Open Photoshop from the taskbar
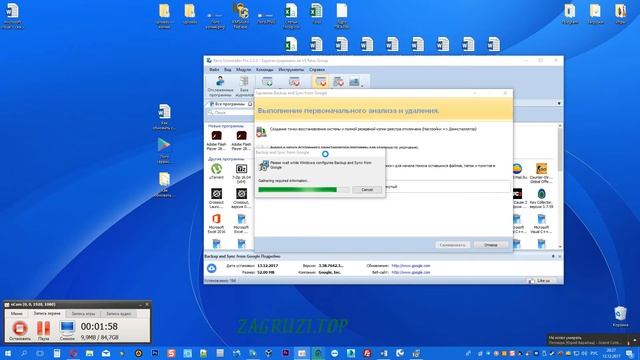The height and width of the screenshot is (360, 640). coord(155,353)
